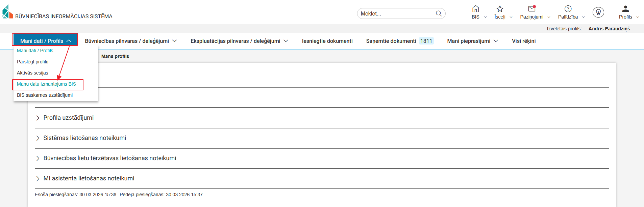Click the search magnifier icon
The width and height of the screenshot is (644, 207).
pos(439,13)
